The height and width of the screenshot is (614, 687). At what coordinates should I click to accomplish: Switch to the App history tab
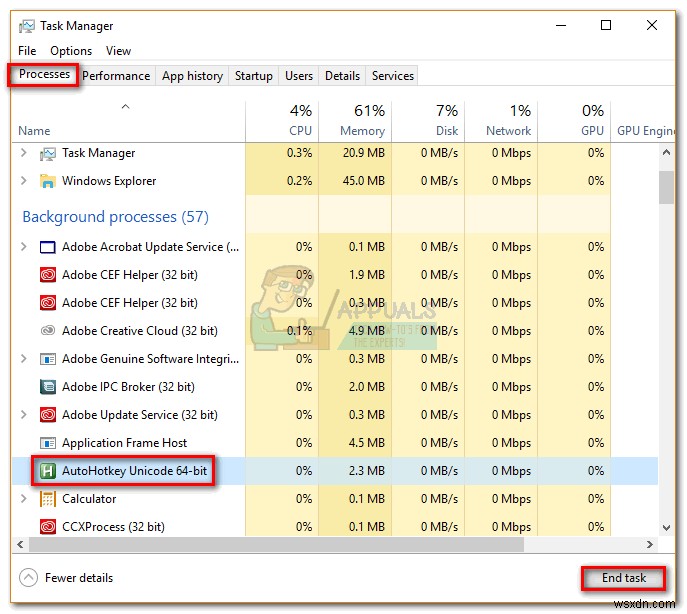pos(192,76)
